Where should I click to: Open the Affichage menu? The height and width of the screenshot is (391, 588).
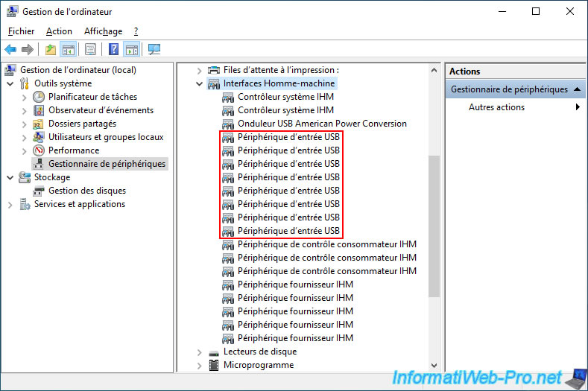pyautogui.click(x=103, y=31)
